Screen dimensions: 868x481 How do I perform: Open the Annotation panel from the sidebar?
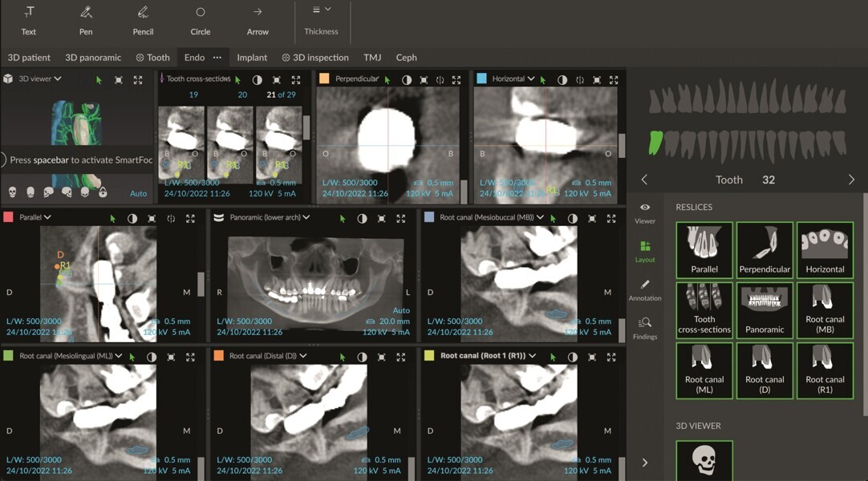point(645,290)
